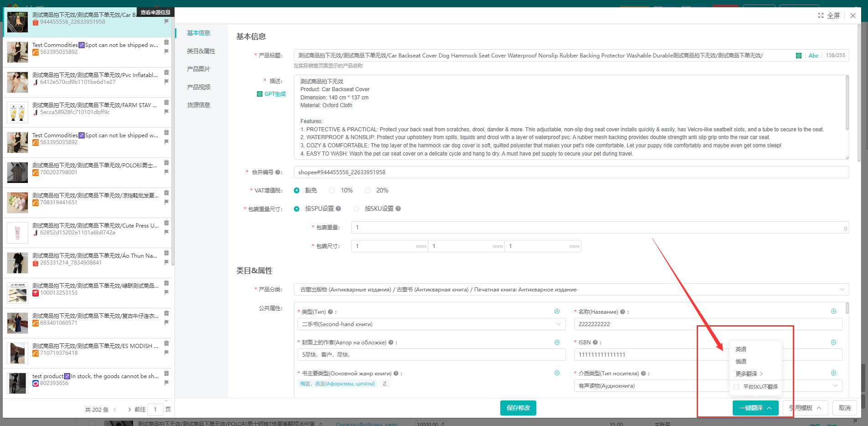
Task: Choose 俄语 from the translate menu
Action: pyautogui.click(x=741, y=362)
